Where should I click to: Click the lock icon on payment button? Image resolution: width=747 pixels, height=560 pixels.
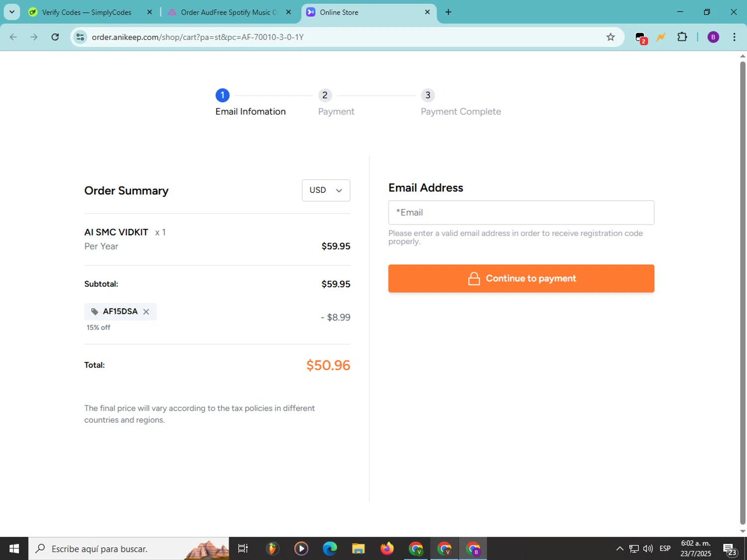[474, 279]
